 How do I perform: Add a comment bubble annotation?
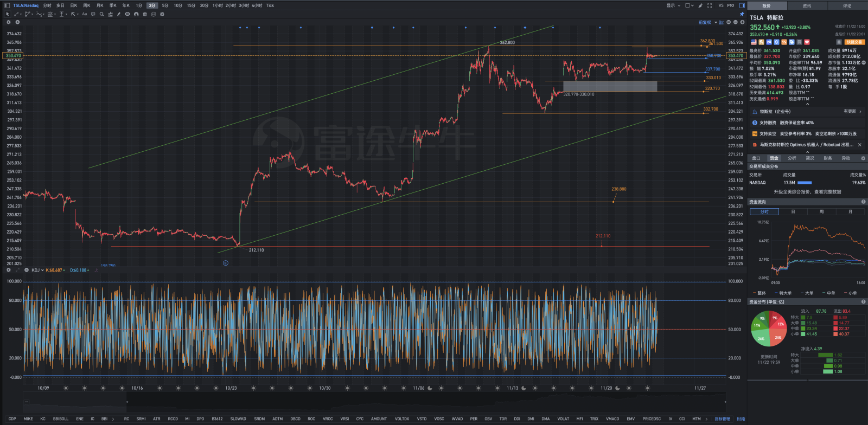click(93, 14)
